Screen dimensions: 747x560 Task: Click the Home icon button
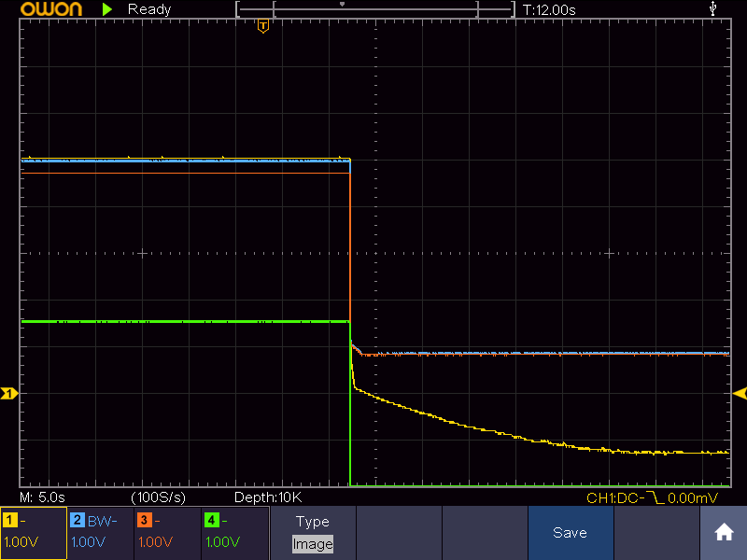[724, 532]
